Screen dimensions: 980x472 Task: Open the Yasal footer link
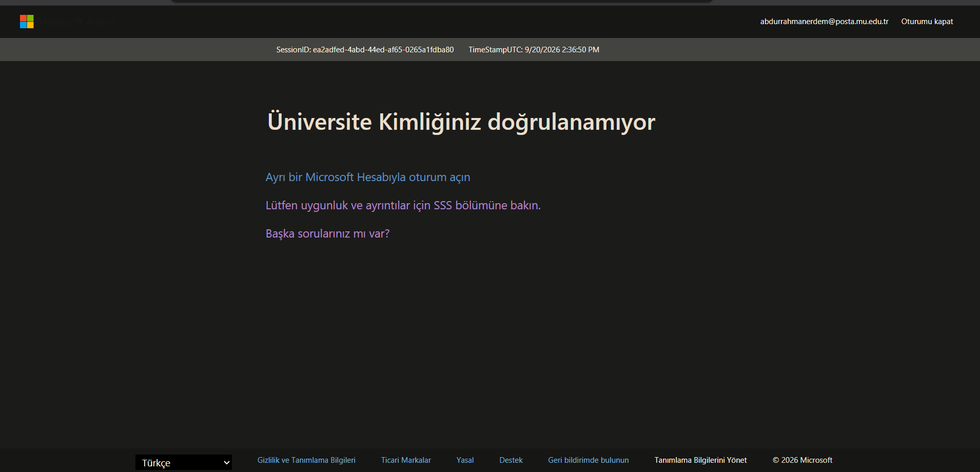tap(465, 460)
